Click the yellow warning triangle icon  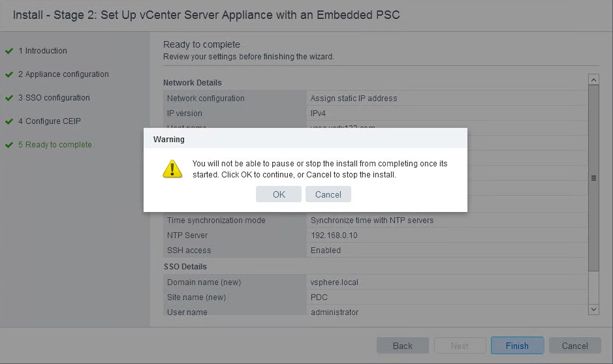coord(172,169)
